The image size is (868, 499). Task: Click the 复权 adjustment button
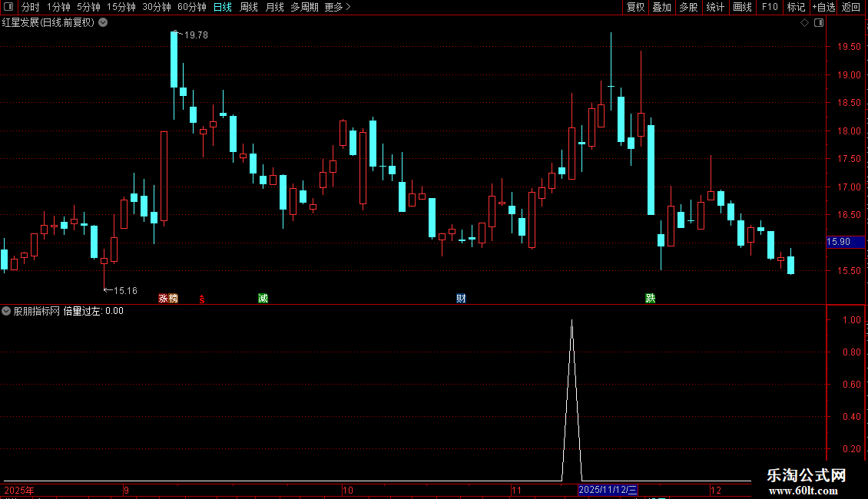tap(635, 7)
